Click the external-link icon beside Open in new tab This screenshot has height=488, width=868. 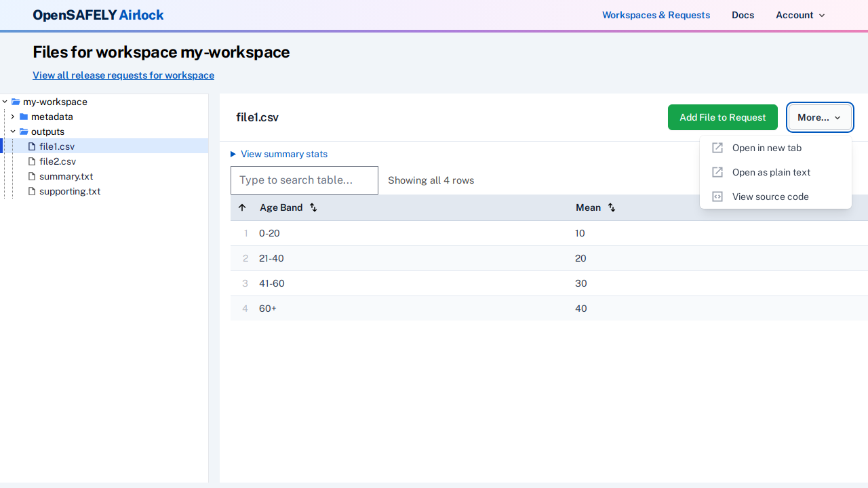coord(717,148)
